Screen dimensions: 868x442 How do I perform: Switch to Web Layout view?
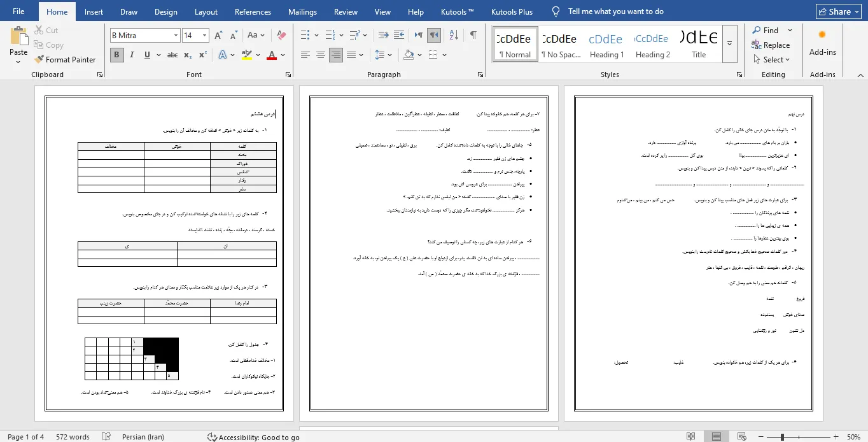tap(742, 437)
